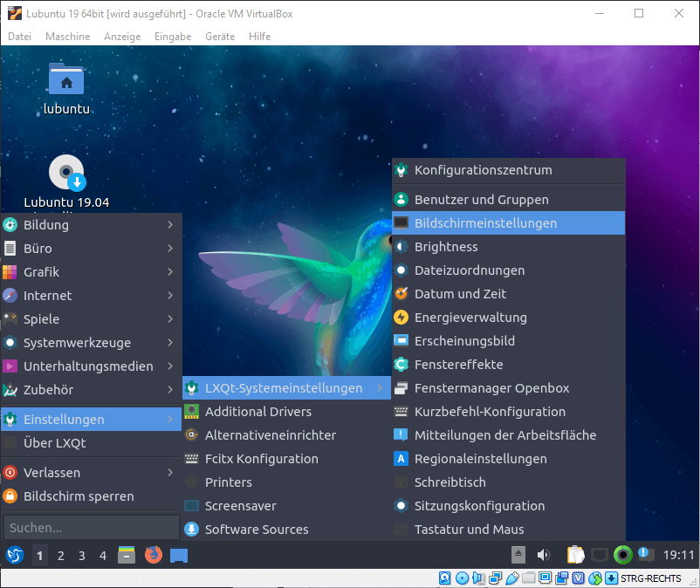Open the clipboard manager tray icon

(575, 556)
